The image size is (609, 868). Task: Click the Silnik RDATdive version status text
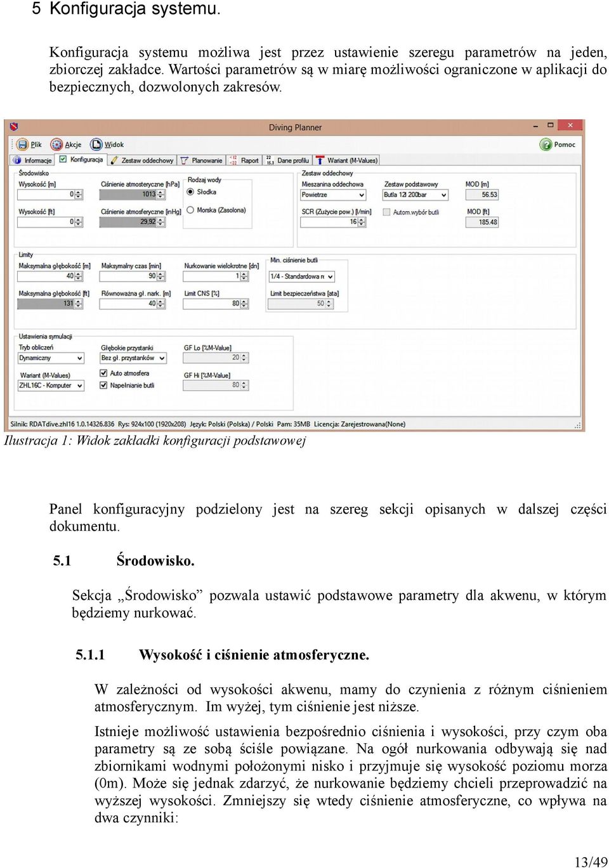[x=63, y=424]
